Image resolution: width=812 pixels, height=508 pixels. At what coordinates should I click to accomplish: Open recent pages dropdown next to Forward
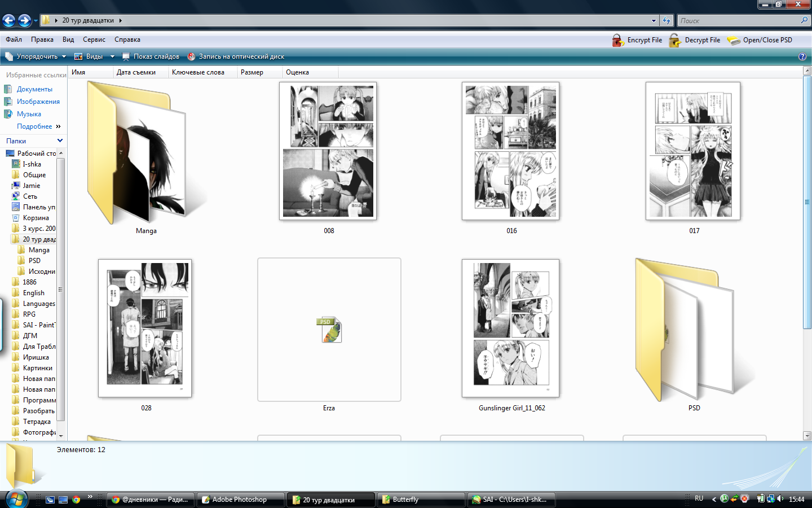(x=36, y=21)
